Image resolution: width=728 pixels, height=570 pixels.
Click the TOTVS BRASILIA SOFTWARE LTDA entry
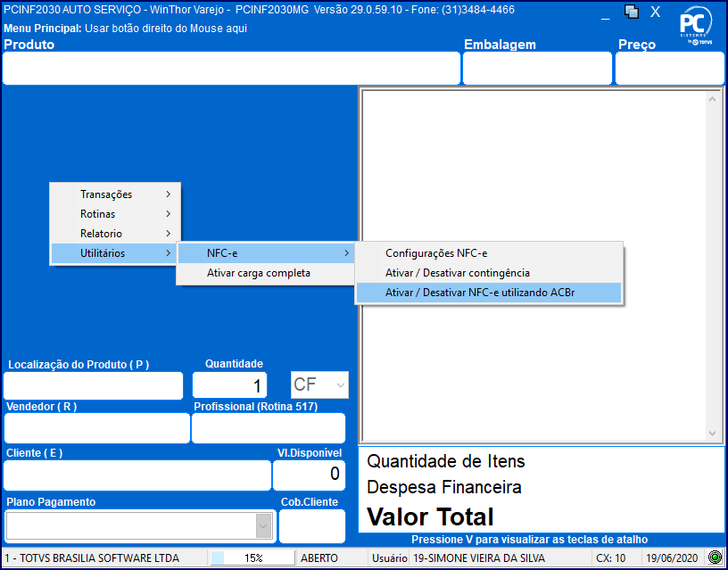tap(93, 558)
